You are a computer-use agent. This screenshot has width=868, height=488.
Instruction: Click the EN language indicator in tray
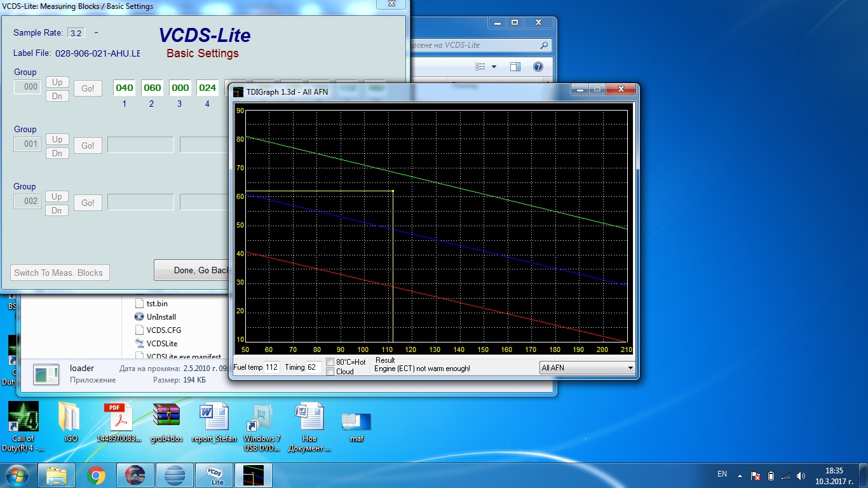tap(722, 474)
